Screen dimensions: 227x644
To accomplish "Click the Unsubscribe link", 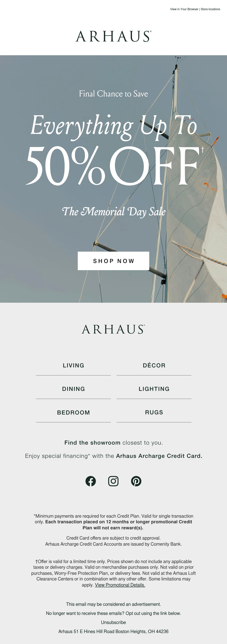I will 113,622.
